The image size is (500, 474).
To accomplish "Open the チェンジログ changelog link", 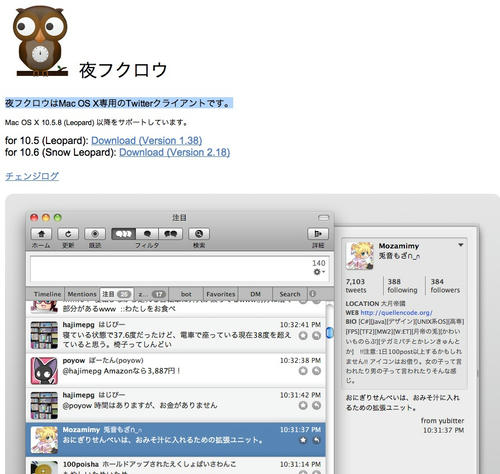I will [x=32, y=176].
